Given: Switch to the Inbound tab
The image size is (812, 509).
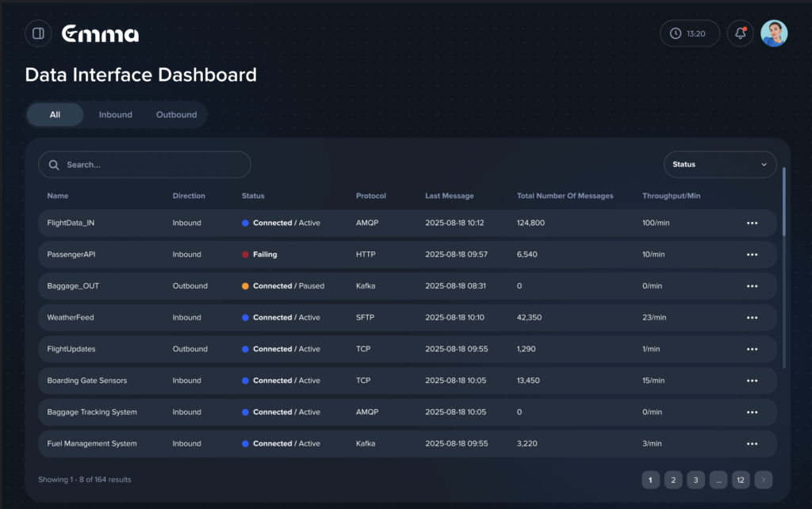Looking at the screenshot, I should 115,115.
